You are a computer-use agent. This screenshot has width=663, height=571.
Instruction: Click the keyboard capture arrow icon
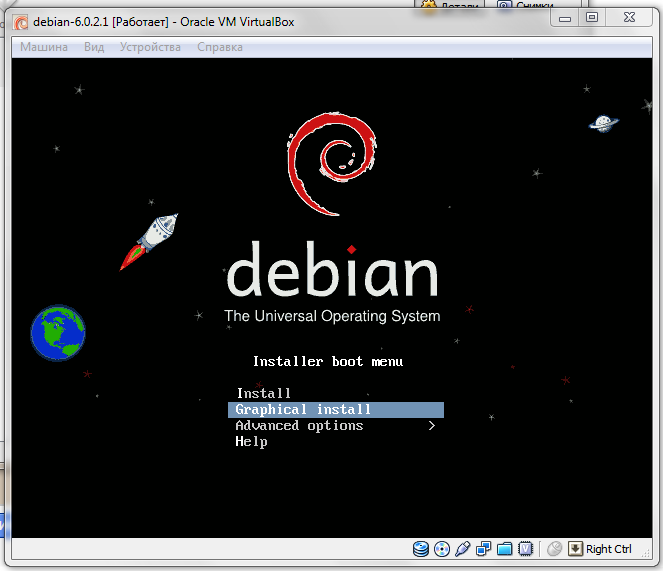coord(575,549)
